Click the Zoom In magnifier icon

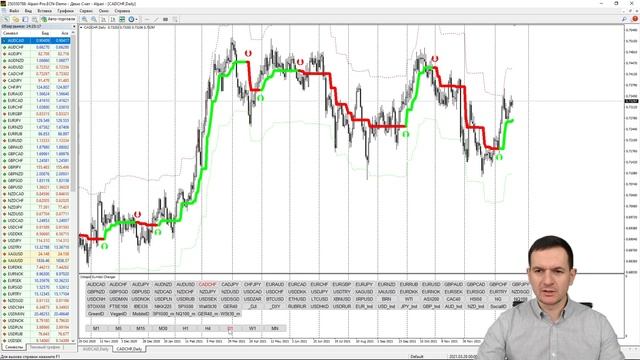click(84, 19)
